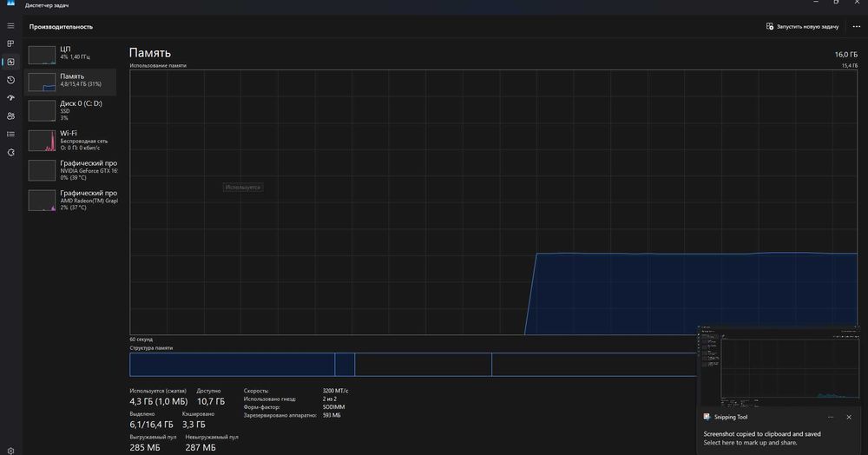Click the memory usage graph
The width and height of the screenshot is (868, 455).
click(493, 202)
